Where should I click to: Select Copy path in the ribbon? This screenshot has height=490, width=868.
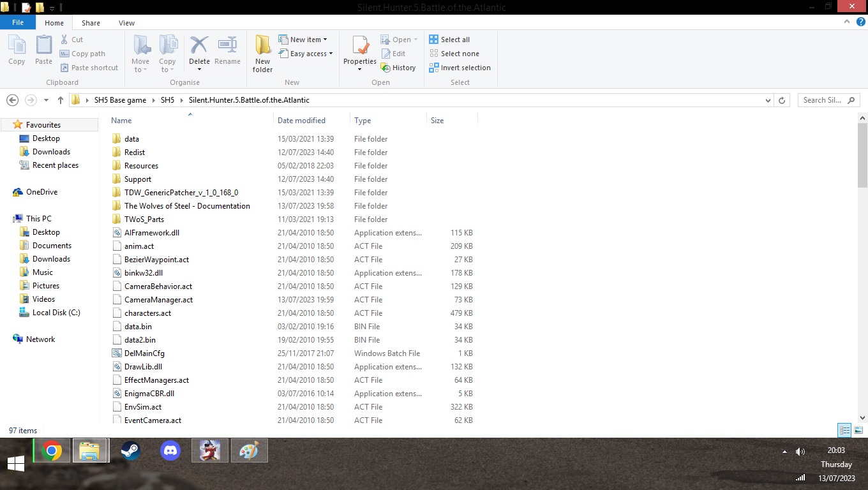coord(82,54)
